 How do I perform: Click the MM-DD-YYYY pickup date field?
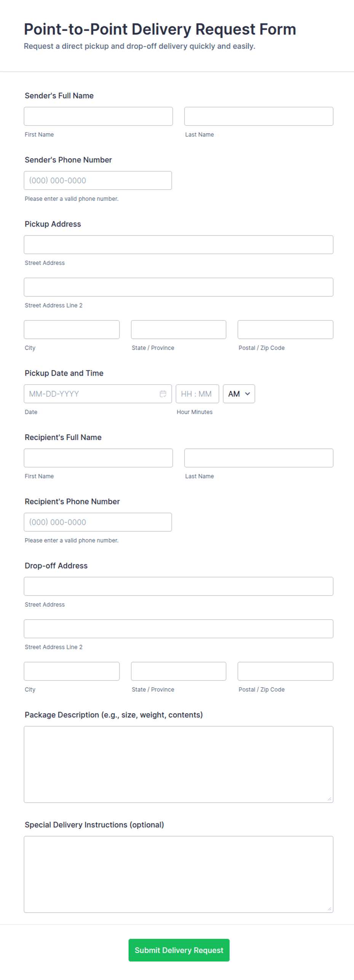tap(98, 394)
